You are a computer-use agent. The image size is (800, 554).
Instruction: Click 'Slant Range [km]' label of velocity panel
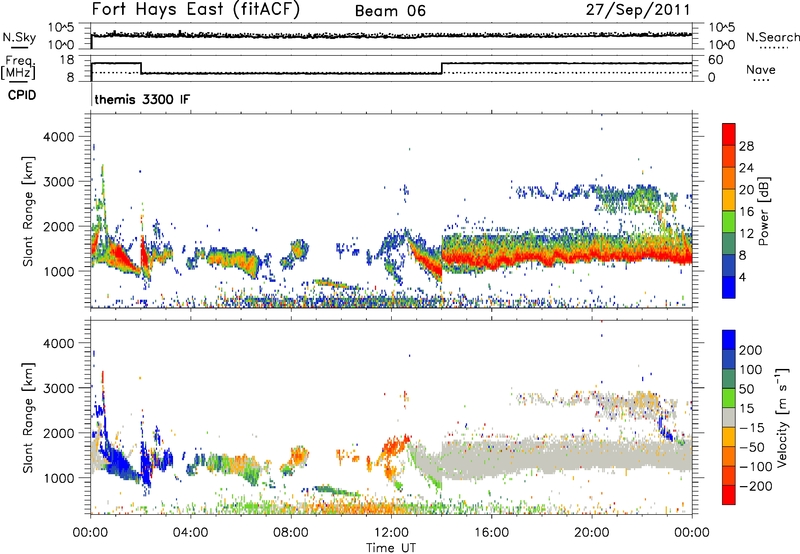tap(28, 417)
